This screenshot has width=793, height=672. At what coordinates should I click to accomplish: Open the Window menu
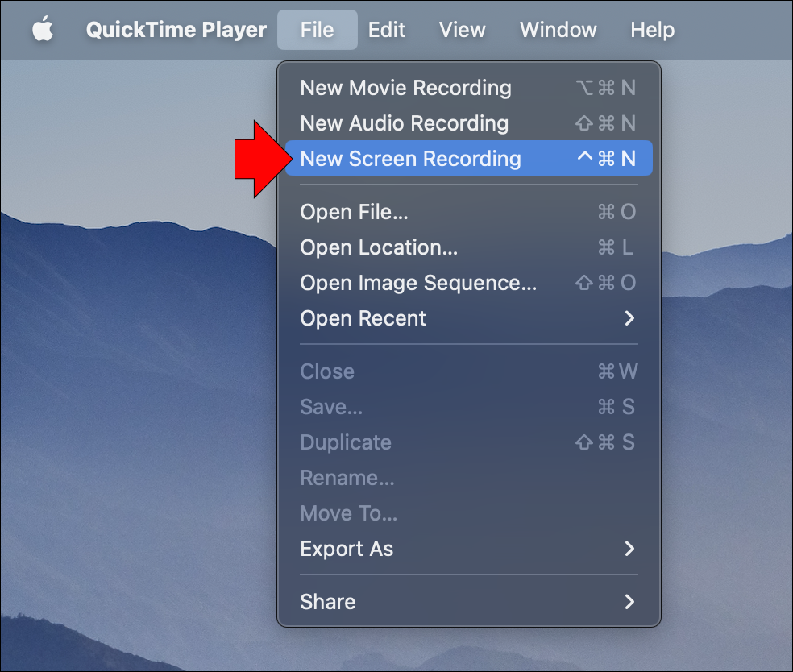pos(558,30)
